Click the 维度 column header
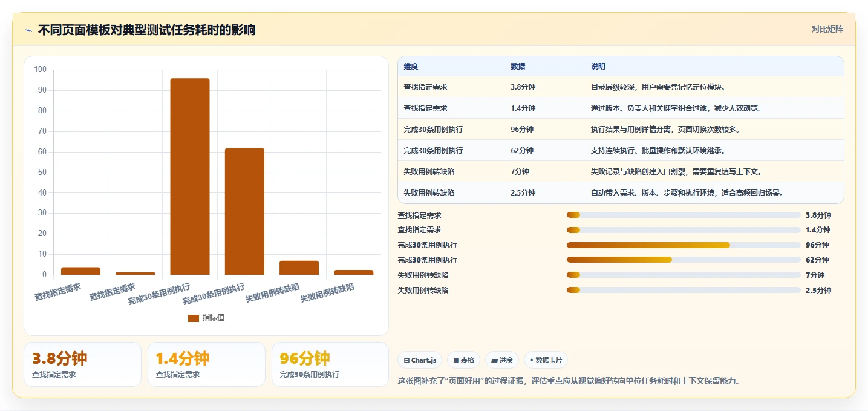Screen dimensions: 868x411 411,67
